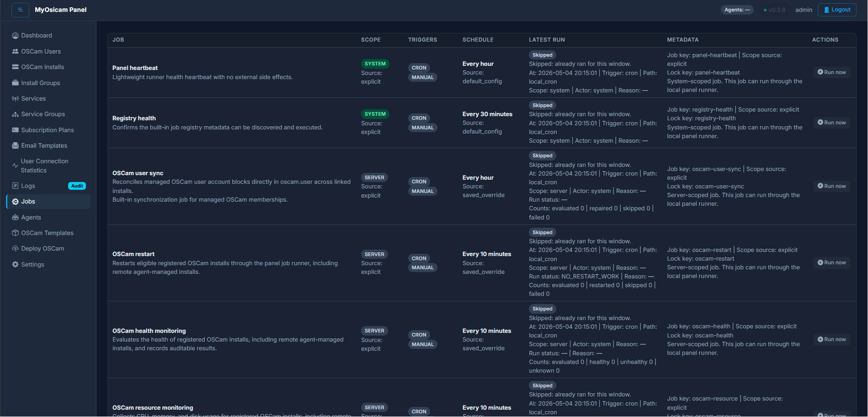The image size is (868, 417).
Task: Click the admin username label
Action: tap(804, 10)
